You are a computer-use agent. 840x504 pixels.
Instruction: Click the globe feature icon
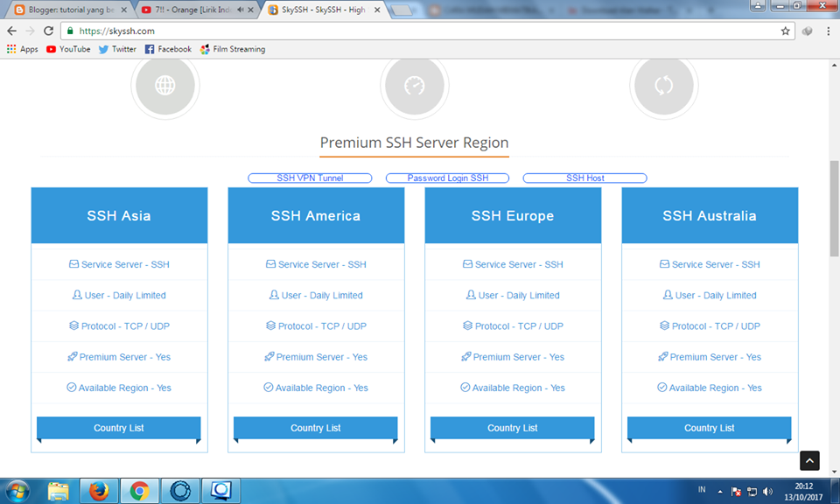tap(164, 85)
